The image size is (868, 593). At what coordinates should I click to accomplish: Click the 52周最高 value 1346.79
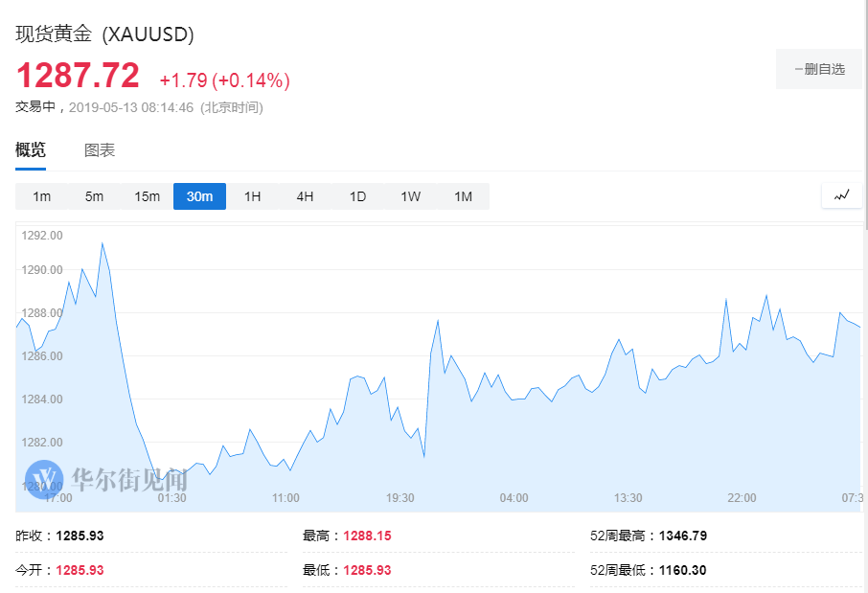[682, 536]
